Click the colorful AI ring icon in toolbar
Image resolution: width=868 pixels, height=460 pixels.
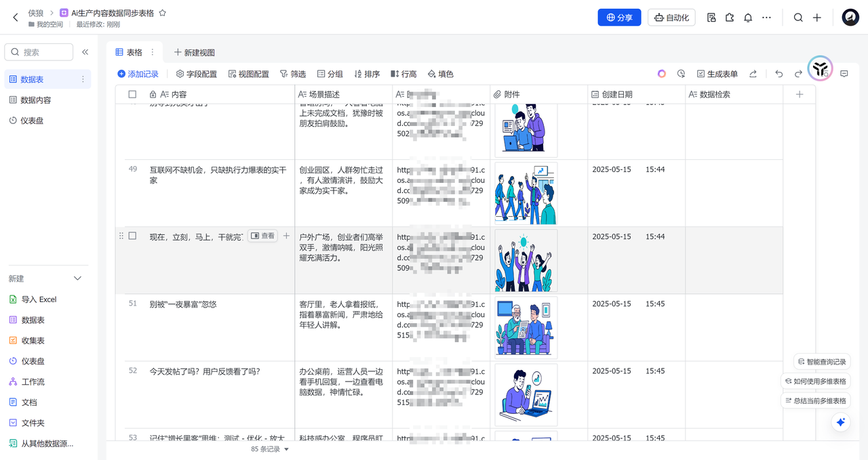tap(662, 74)
